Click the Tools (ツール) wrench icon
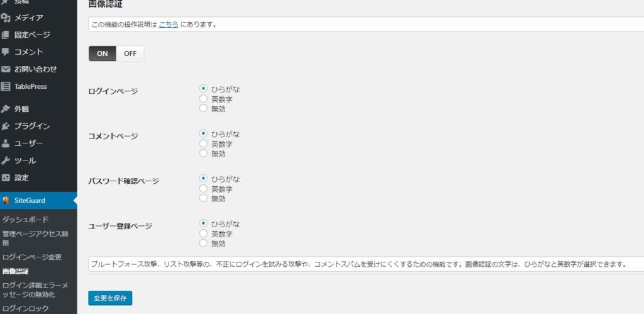The width and height of the screenshot is (644, 314). (x=5, y=160)
